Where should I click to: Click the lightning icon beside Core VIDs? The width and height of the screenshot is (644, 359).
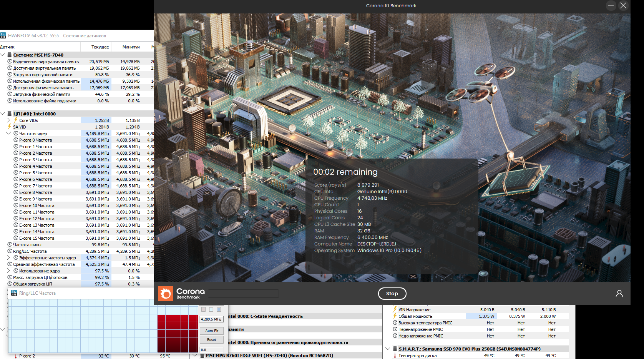(x=16, y=120)
